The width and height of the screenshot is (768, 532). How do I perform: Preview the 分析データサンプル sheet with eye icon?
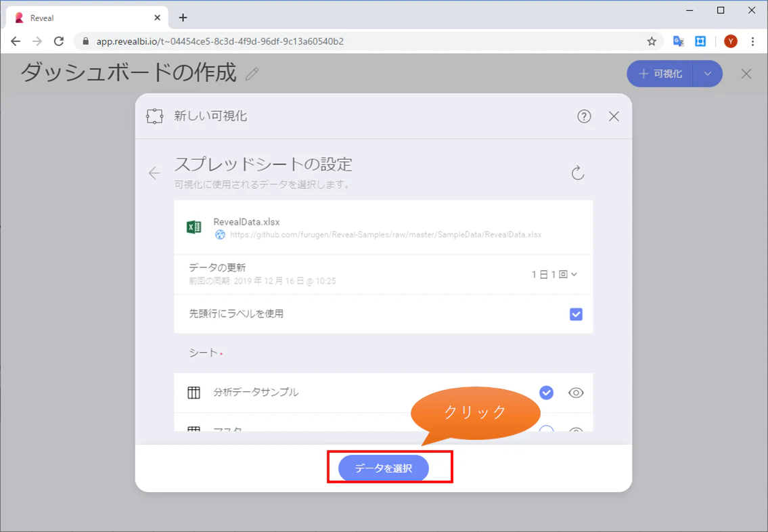click(576, 393)
